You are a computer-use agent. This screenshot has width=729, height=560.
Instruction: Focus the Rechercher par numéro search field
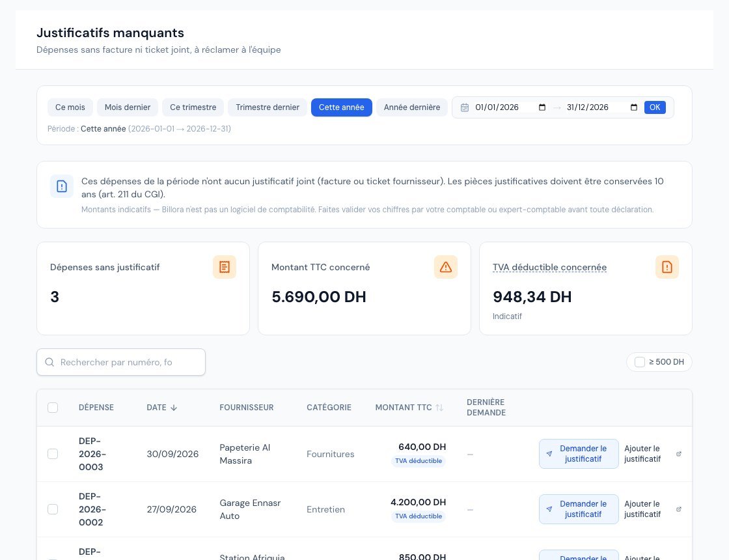tap(121, 362)
